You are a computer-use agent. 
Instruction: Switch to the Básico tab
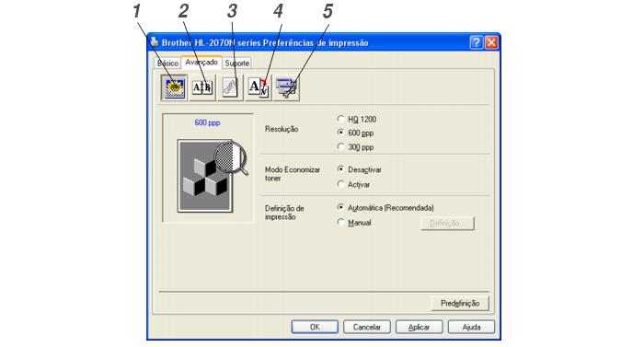pyautogui.click(x=167, y=63)
